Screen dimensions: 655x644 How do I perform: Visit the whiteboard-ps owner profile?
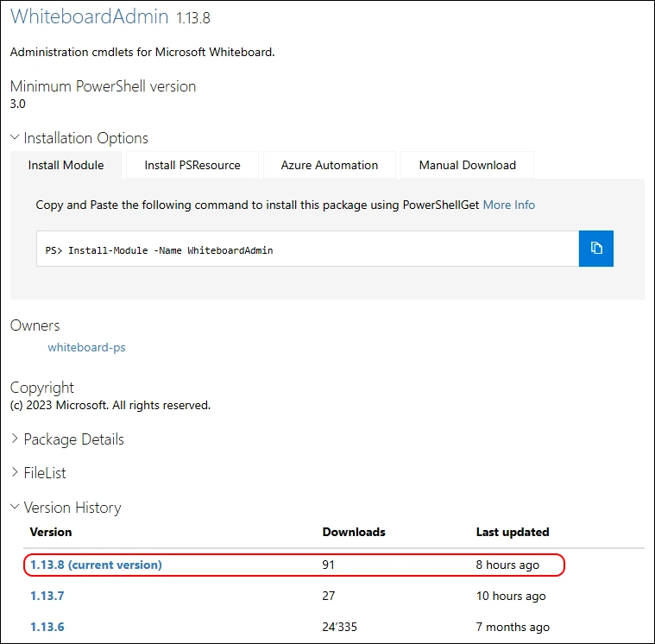(86, 348)
